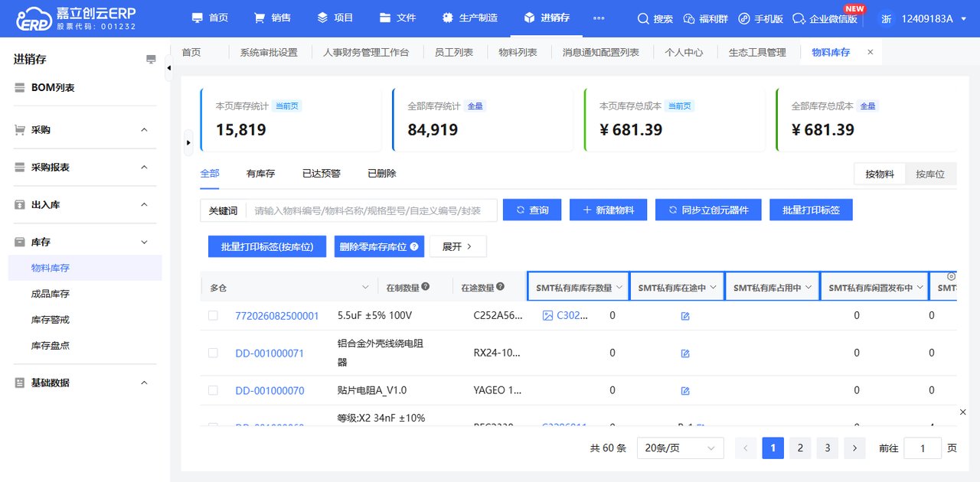The width and height of the screenshot is (980, 482).
Task: Open 首页 in the top navigation
Action: [x=210, y=18]
